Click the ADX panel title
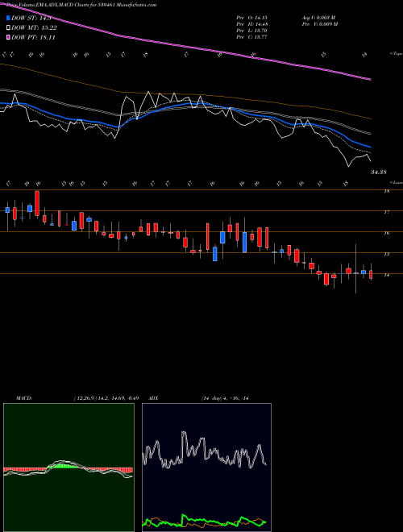Viewport: 403px width, 532px height. (x=152, y=398)
